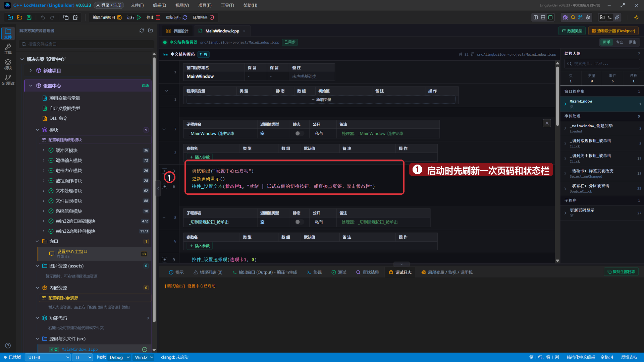Switch to the 错误列表 (0) tab

click(208, 273)
